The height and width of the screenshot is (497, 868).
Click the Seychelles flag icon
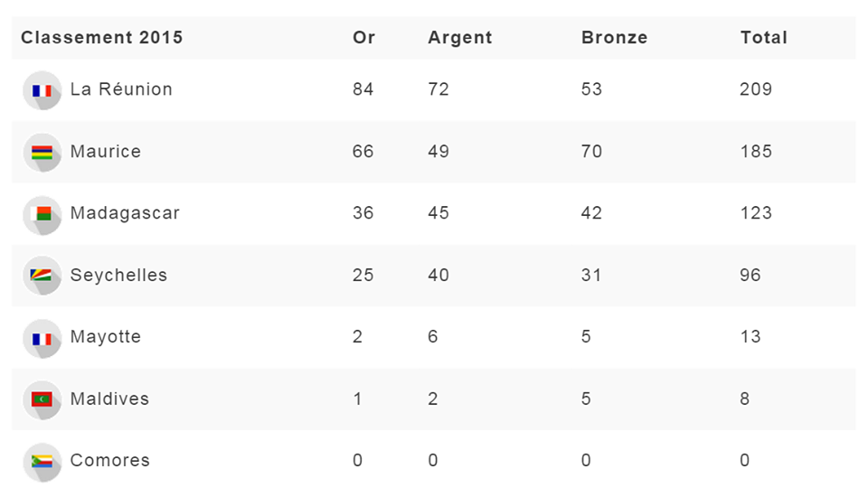coord(42,276)
